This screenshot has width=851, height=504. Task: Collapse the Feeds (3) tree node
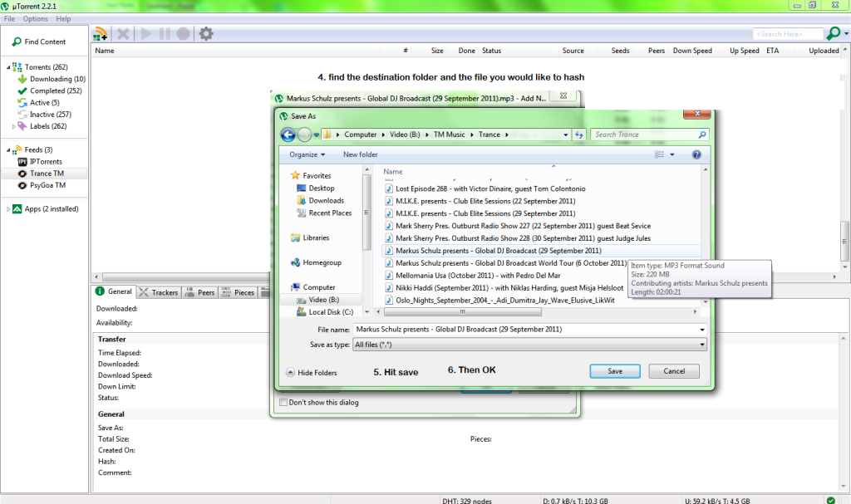8,149
